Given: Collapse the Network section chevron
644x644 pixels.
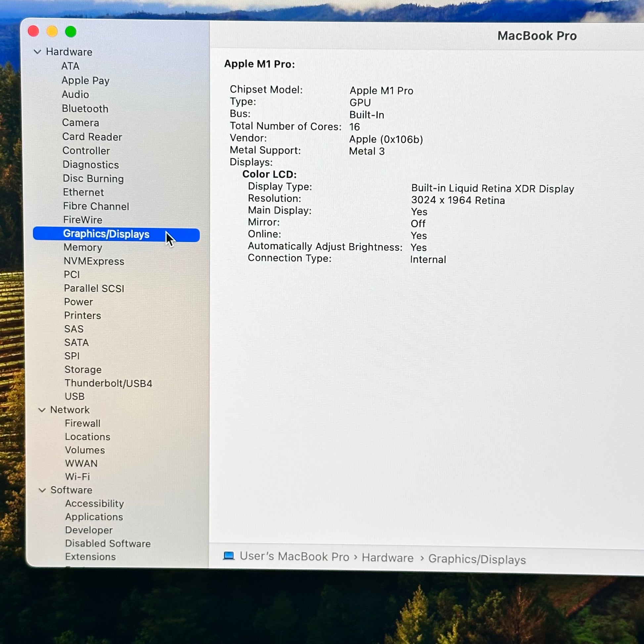Looking at the screenshot, I should 42,410.
